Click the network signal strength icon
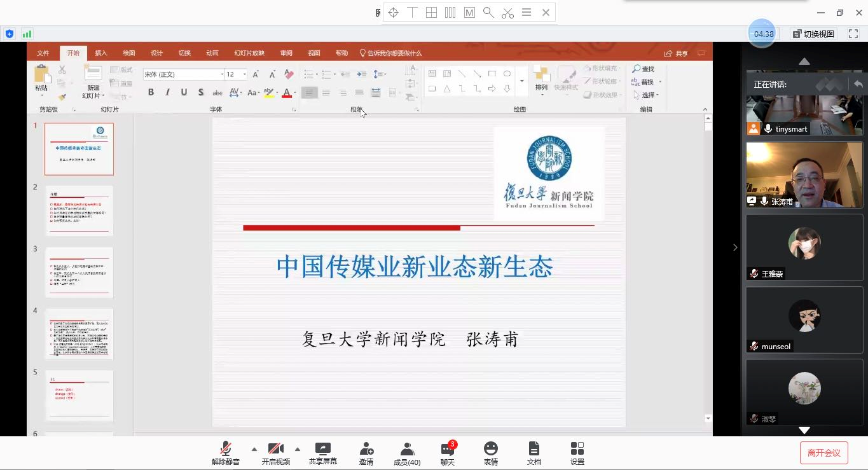 click(x=27, y=34)
